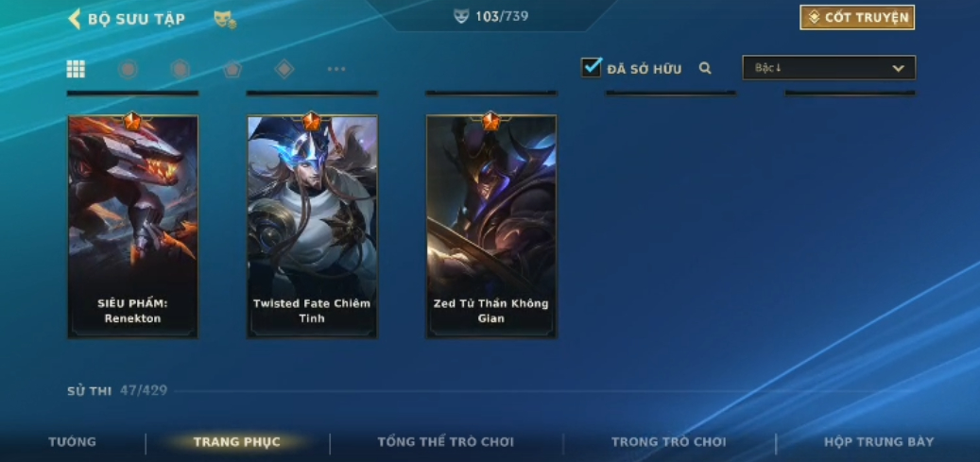Select the grid all-tiers filter icon
980x462 pixels.
coord(76,69)
